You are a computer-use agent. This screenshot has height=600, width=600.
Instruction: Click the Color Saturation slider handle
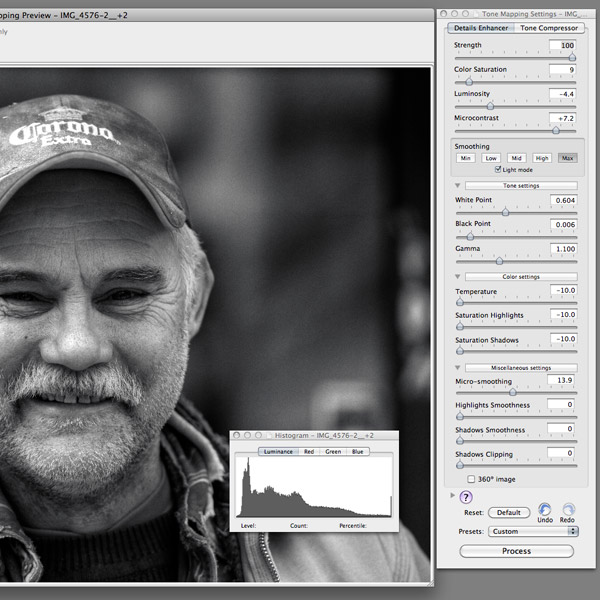(469, 82)
